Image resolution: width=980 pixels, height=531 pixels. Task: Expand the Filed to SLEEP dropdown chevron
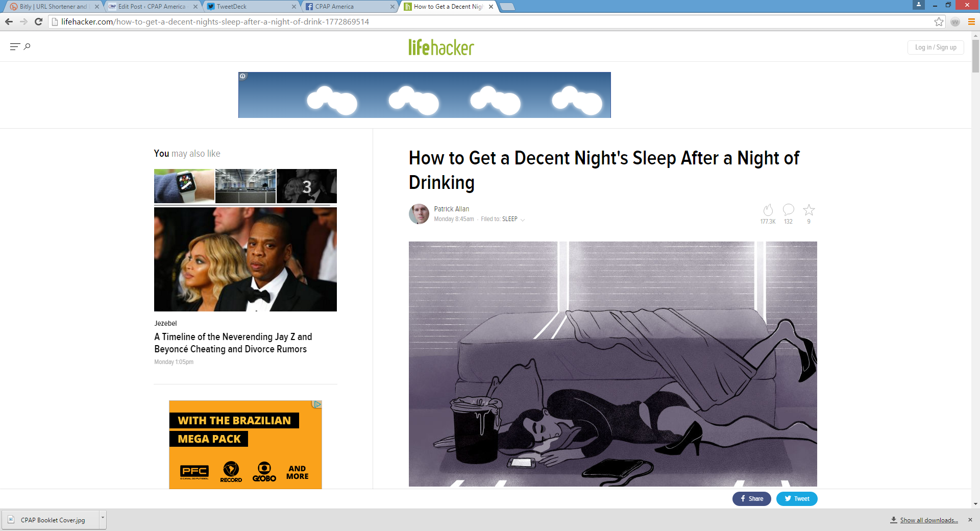point(523,220)
